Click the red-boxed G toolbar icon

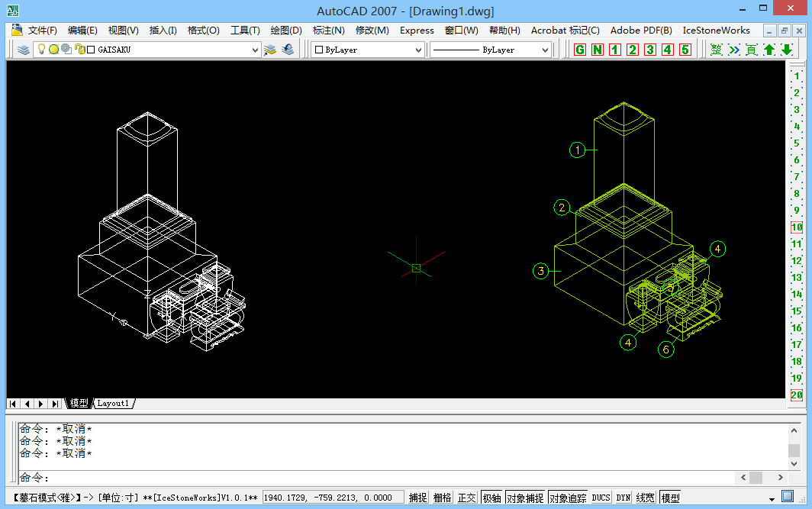(x=580, y=50)
